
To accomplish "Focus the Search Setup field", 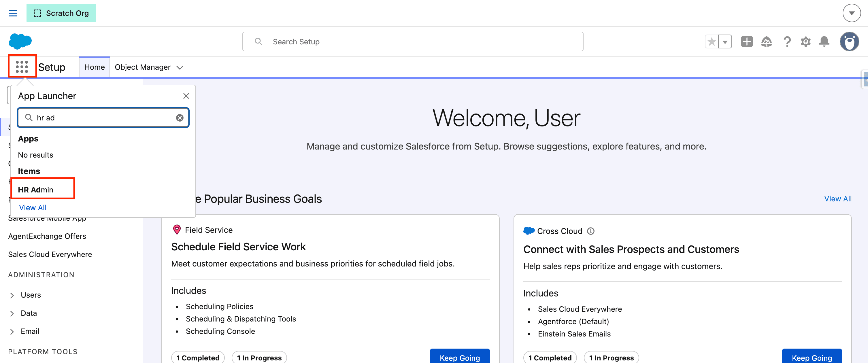I will click(x=413, y=41).
